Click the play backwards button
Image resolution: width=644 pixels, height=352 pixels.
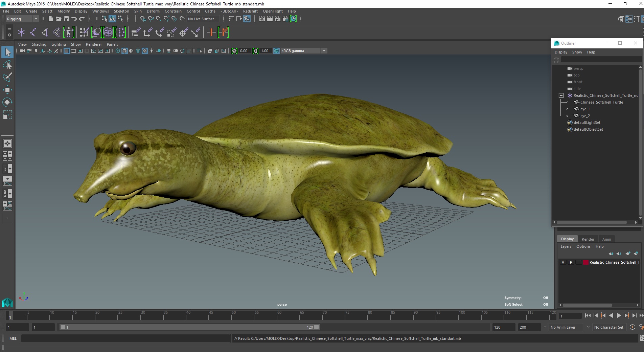point(611,315)
